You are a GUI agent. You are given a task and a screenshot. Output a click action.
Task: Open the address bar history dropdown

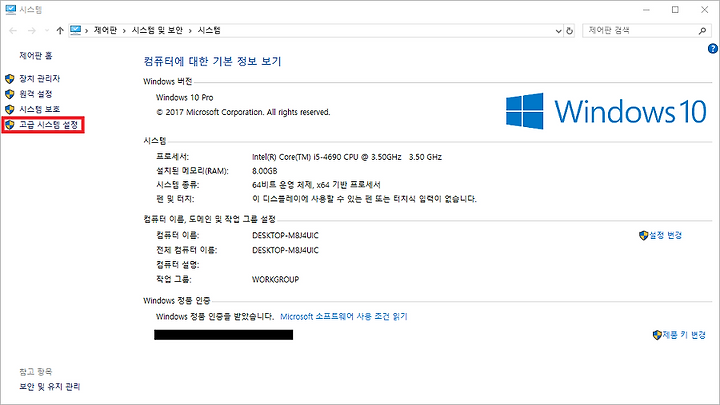pyautogui.click(x=558, y=31)
